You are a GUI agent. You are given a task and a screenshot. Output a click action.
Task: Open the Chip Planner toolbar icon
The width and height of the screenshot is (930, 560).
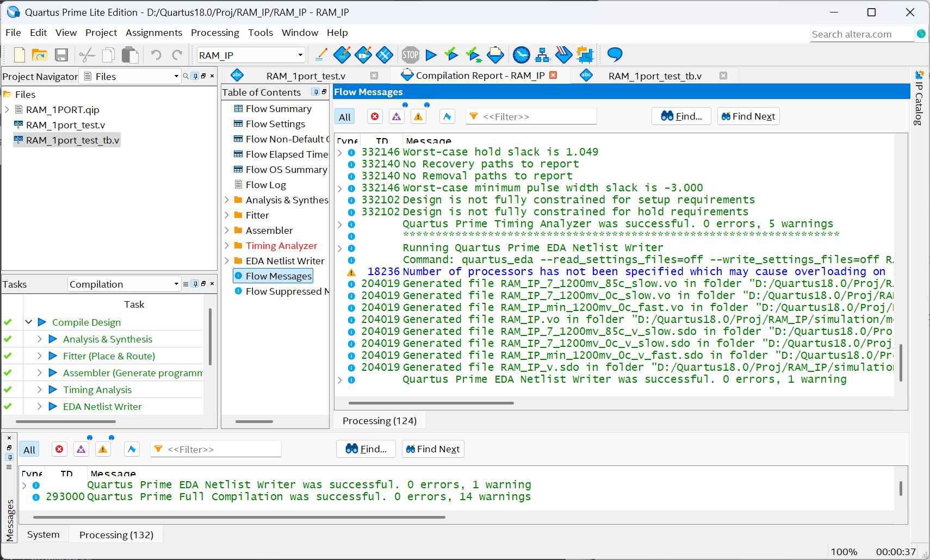(385, 54)
